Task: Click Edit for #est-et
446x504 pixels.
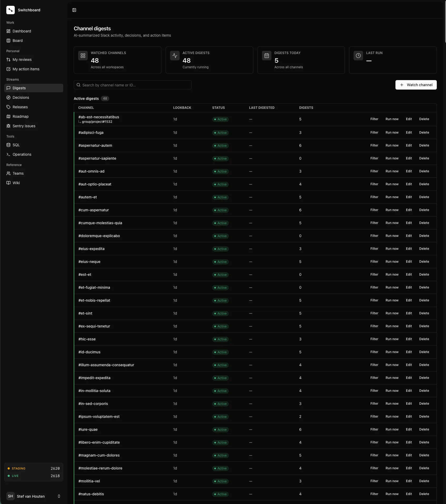Action: 409,275
